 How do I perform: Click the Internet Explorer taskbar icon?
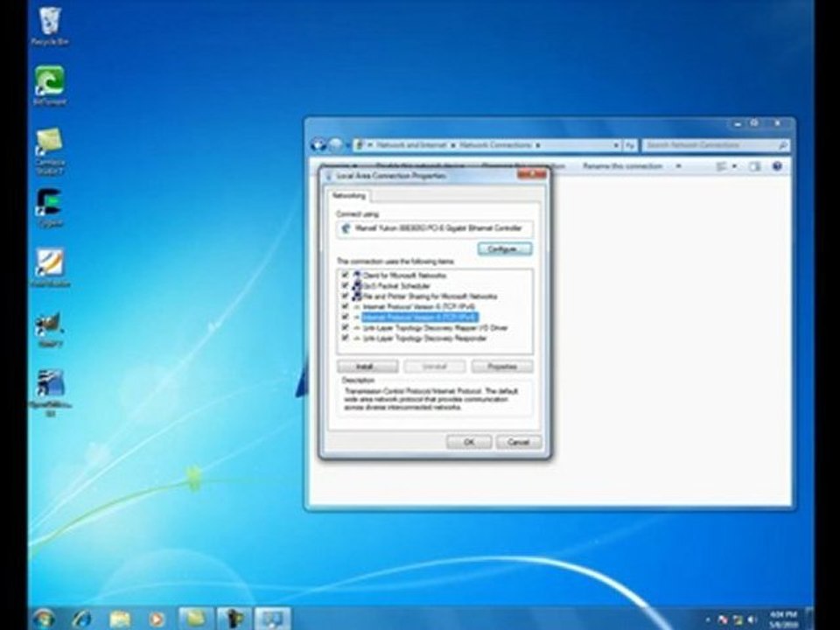pyautogui.click(x=81, y=619)
